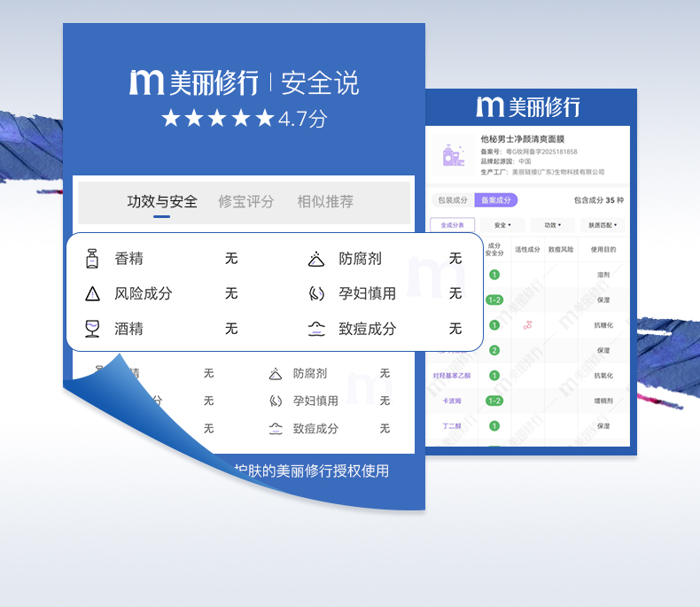
Task: Open the 肤质匹配 filter dropdown
Action: (603, 225)
